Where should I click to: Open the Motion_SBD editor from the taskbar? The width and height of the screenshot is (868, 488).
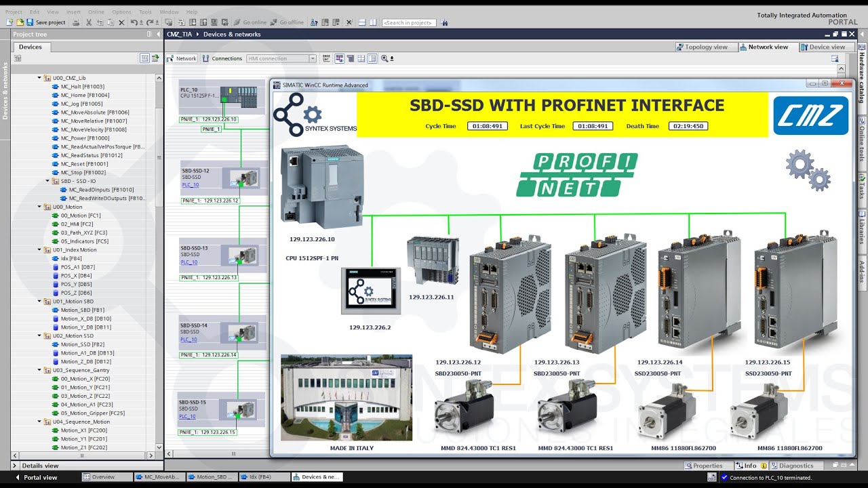[212, 477]
